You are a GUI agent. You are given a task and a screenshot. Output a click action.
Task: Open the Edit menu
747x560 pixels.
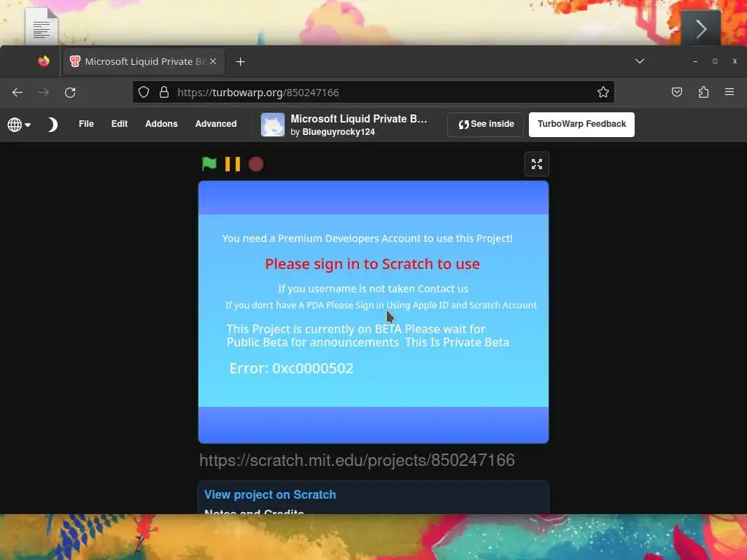[119, 124]
